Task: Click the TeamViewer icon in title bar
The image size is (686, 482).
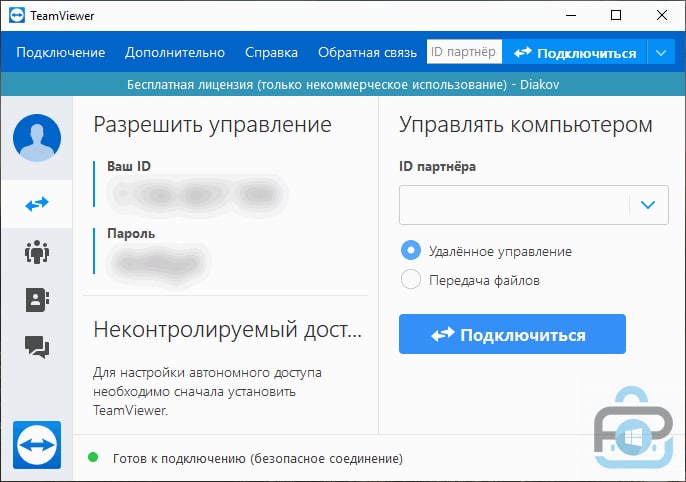Action: pyautogui.click(x=17, y=16)
